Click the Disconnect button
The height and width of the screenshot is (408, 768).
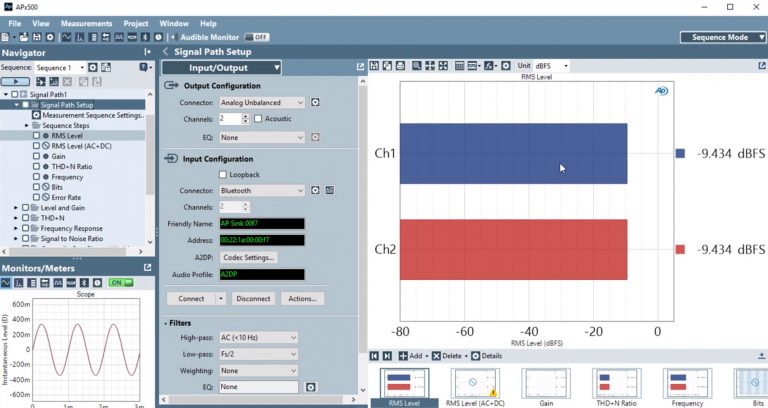252,298
